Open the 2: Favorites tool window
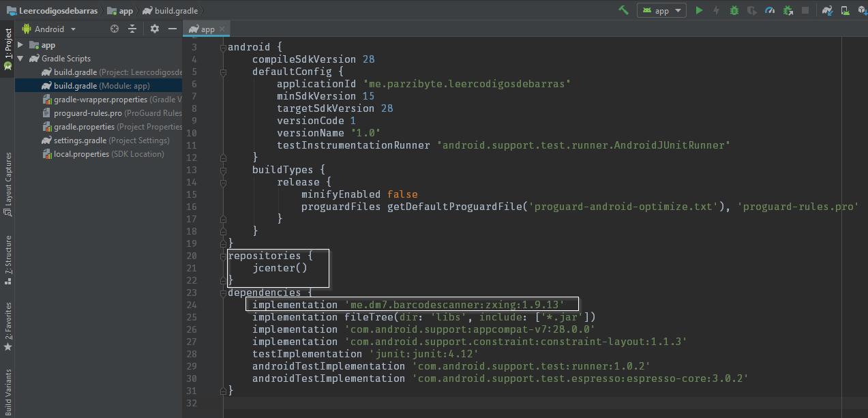 [x=8, y=327]
